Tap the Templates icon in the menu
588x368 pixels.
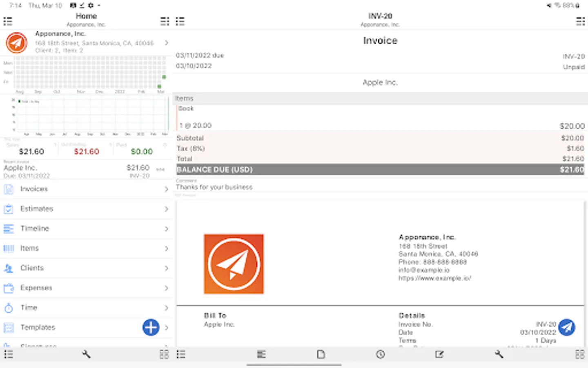point(9,327)
